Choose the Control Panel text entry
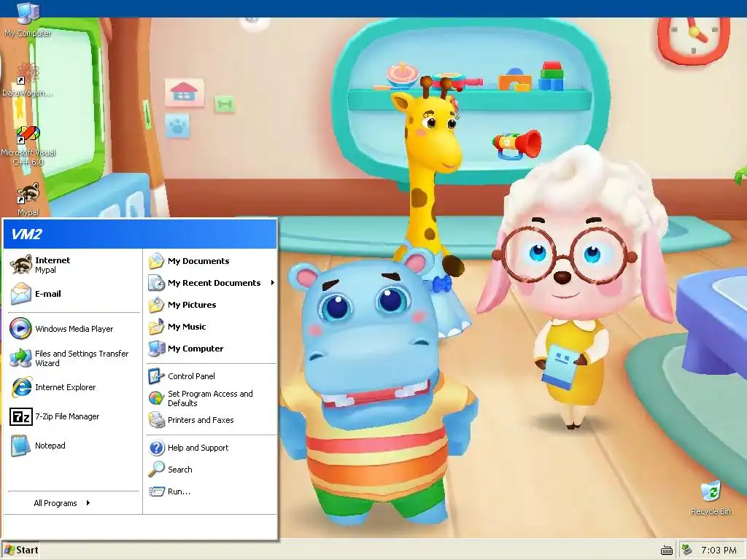Screen dimensions: 747x560 pos(191,376)
